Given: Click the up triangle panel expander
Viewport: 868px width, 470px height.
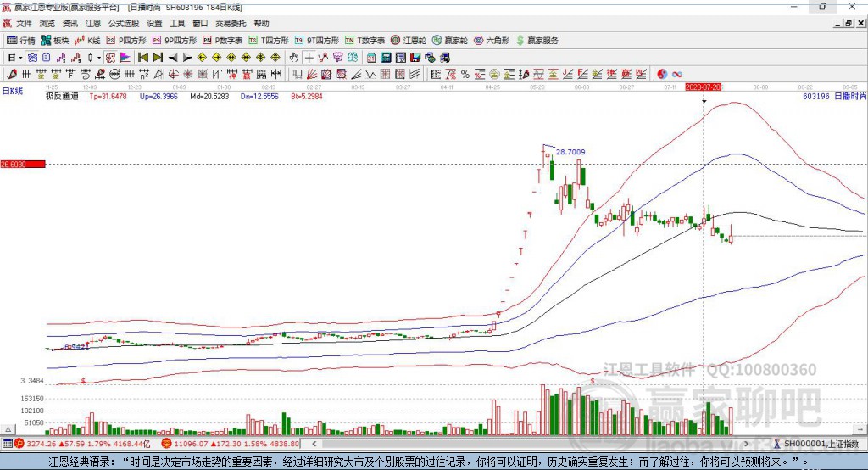Looking at the screenshot, I should [x=8, y=429].
